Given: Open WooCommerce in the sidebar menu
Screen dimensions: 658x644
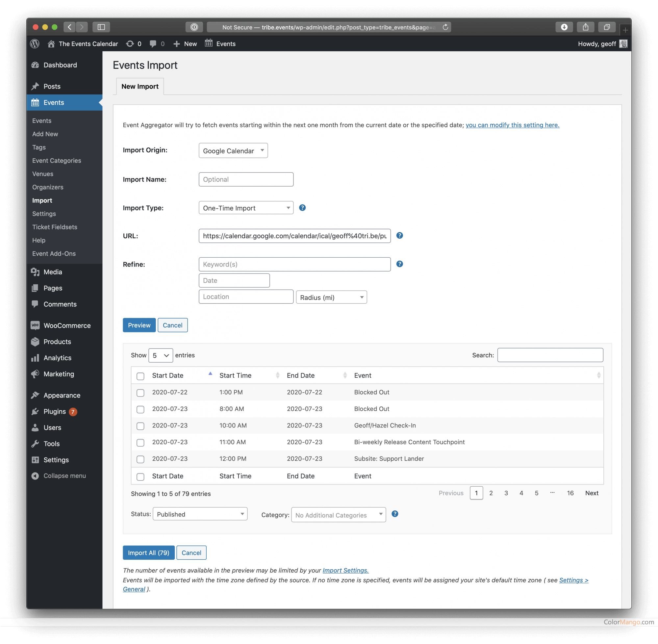Looking at the screenshot, I should point(67,325).
